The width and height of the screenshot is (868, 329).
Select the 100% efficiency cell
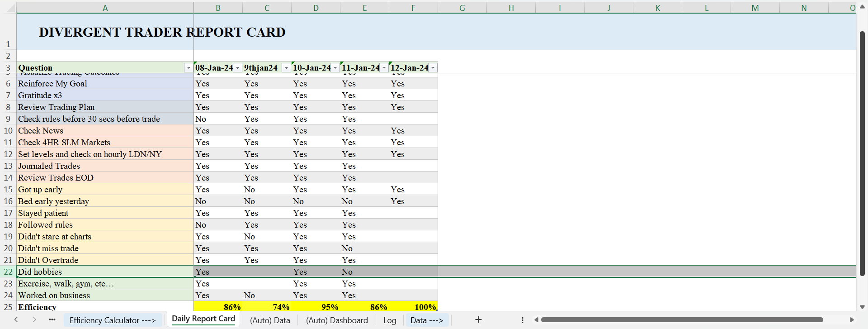pyautogui.click(x=413, y=307)
